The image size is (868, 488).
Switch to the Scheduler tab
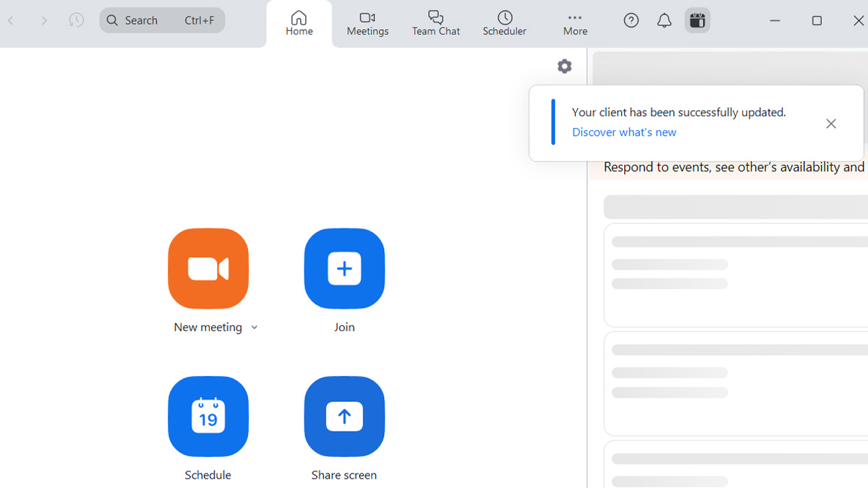[505, 23]
